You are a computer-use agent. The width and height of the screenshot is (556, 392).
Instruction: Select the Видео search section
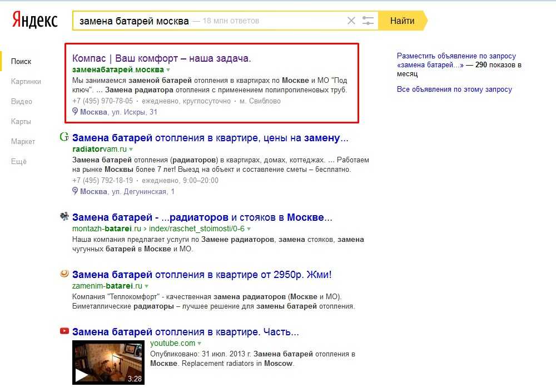(x=22, y=101)
